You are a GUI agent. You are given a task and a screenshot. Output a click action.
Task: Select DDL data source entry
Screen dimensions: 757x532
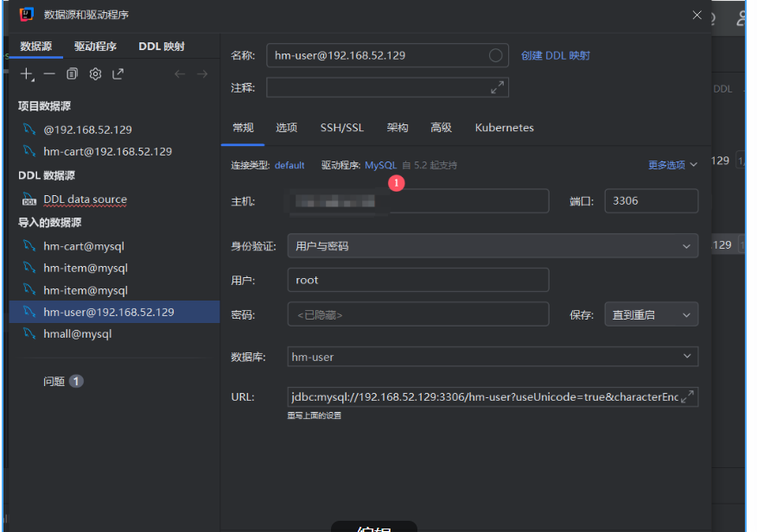point(114,199)
